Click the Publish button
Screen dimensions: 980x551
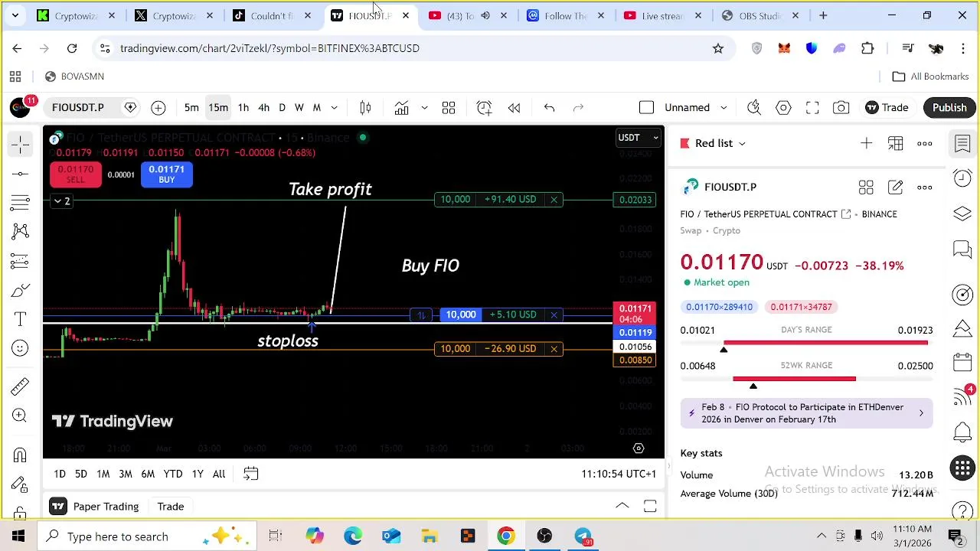pyautogui.click(x=949, y=108)
